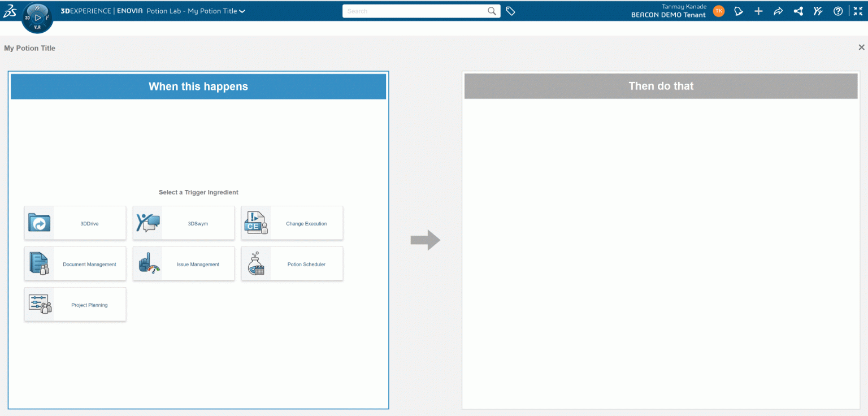
Task: Click the share arrow icon
Action: tap(778, 11)
